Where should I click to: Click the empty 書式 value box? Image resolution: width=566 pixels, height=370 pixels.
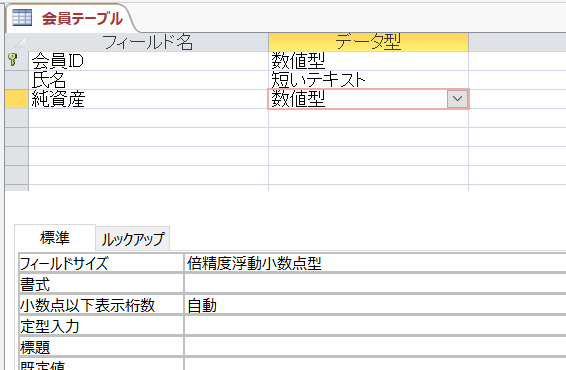coord(375,284)
